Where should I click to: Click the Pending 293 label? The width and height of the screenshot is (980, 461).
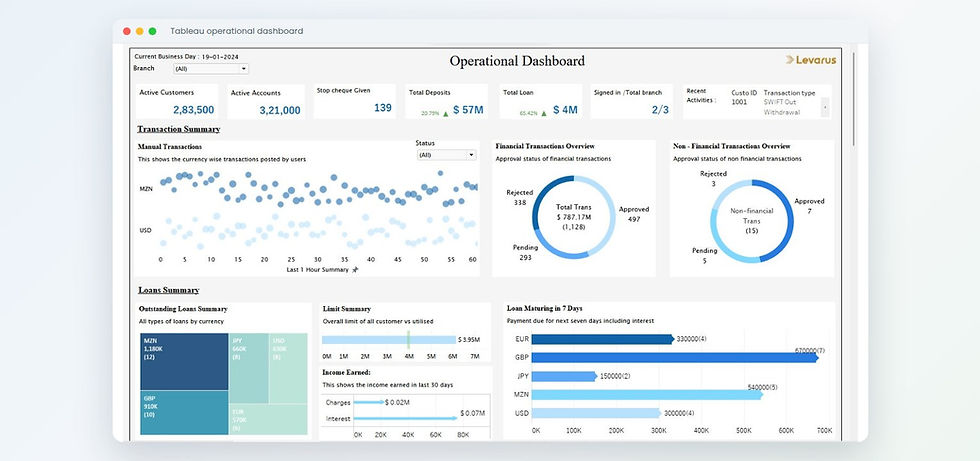(x=525, y=252)
